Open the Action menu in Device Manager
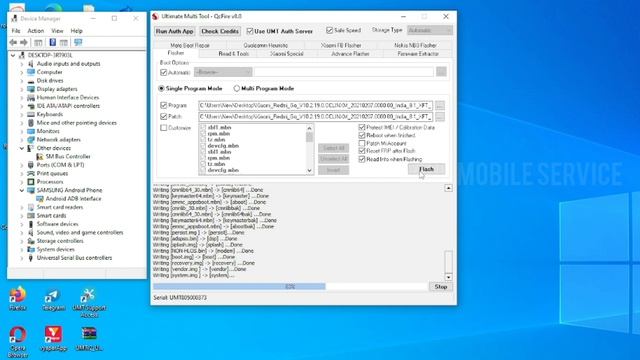This screenshot has height=360, width=640. click(x=36, y=31)
